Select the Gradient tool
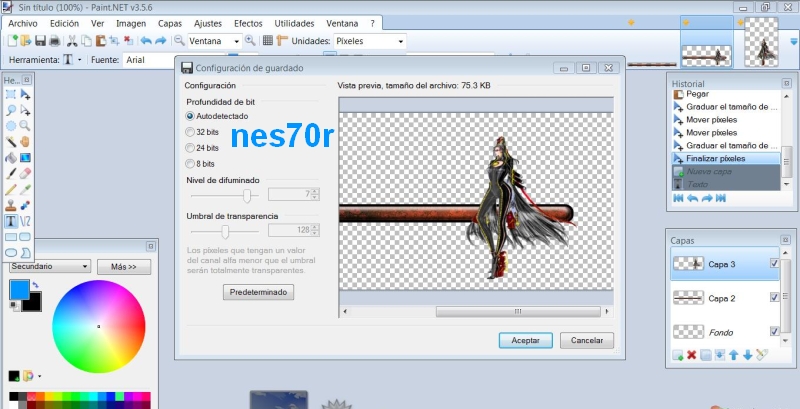800x409 pixels. (25, 158)
